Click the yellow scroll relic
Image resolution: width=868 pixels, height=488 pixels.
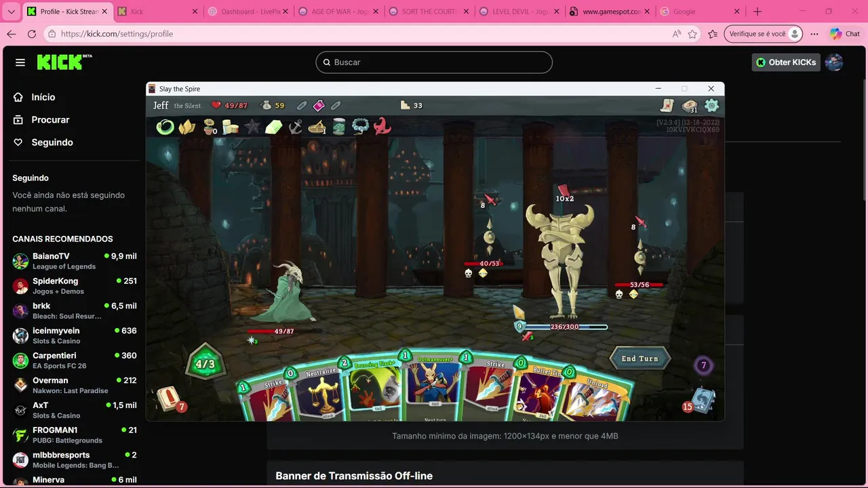[x=231, y=127]
